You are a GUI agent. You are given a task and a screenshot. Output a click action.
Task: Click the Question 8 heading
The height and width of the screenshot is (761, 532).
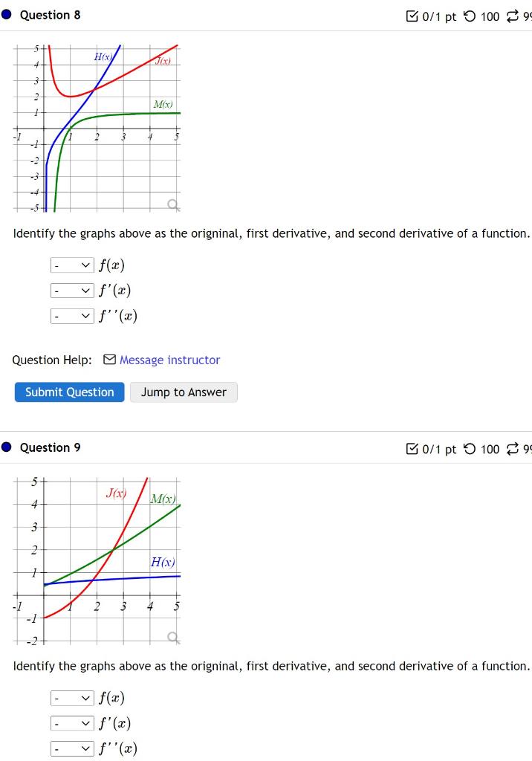coord(50,15)
